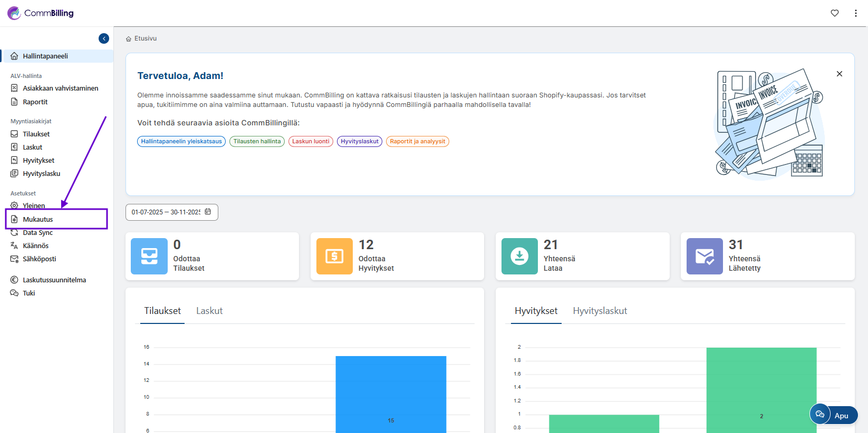This screenshot has width=868, height=433.
Task: Click the Hallintapaneelin yleiskatsaus tag
Action: click(x=181, y=141)
